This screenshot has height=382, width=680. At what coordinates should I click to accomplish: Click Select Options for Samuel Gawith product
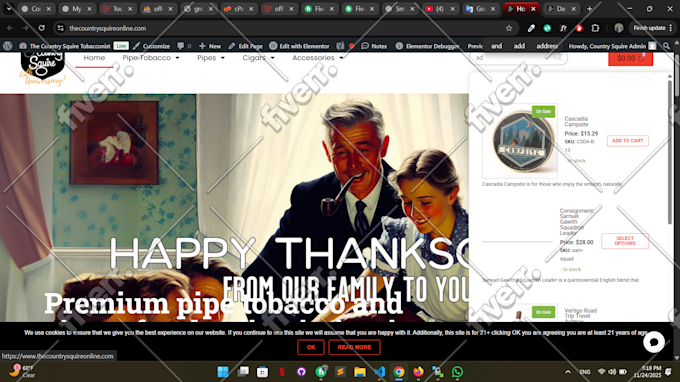[x=625, y=241]
